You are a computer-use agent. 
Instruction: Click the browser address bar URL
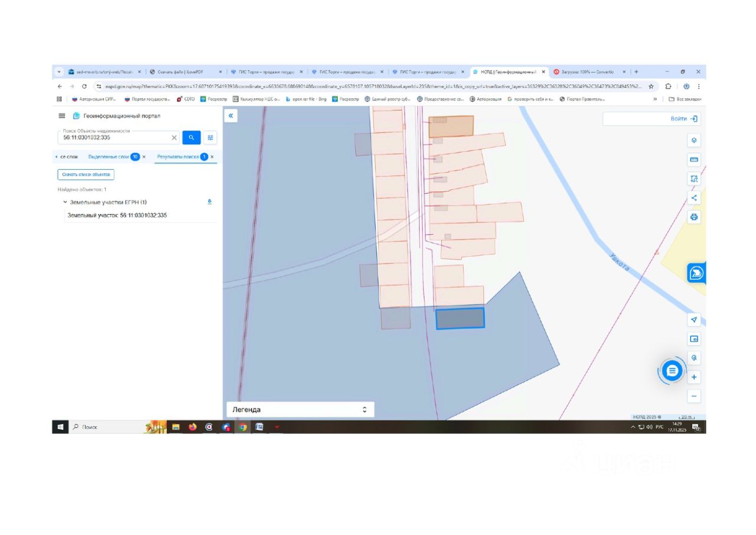pos(373,86)
